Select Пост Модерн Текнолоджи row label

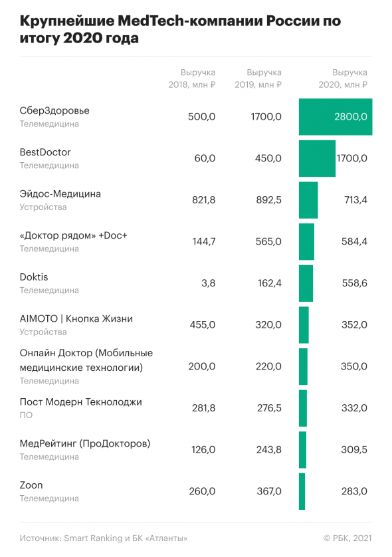click(x=81, y=402)
